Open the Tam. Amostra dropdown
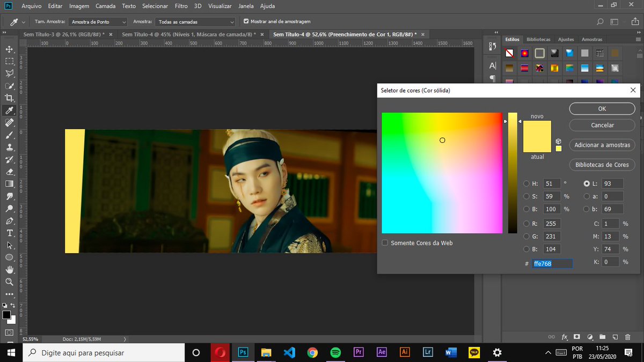The image size is (644, 362). 98,22
